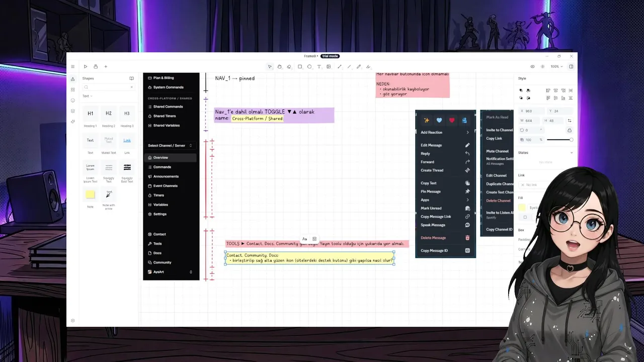Open the hamburger menu in the top toolbar
The height and width of the screenshot is (362, 644).
coord(72,66)
